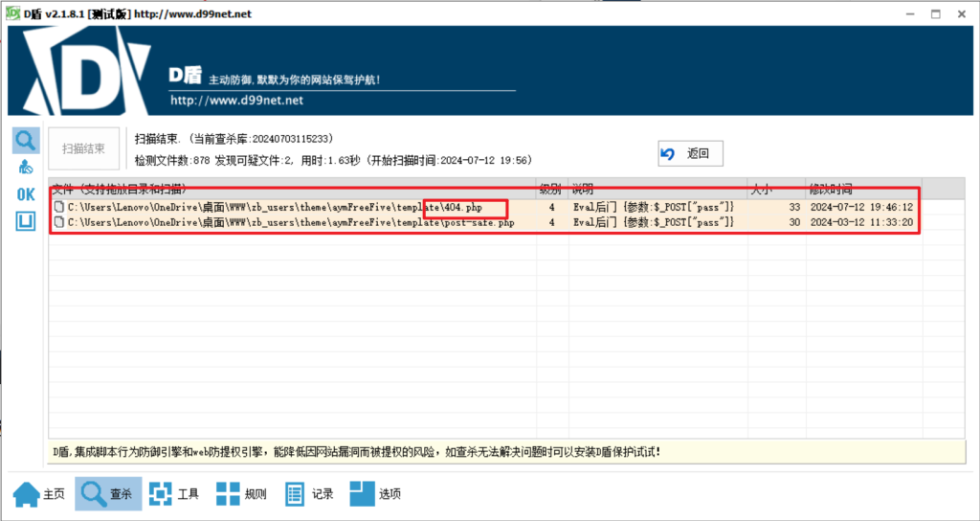Click the square box icon in left sidebar
The image size is (980, 521).
(26, 221)
